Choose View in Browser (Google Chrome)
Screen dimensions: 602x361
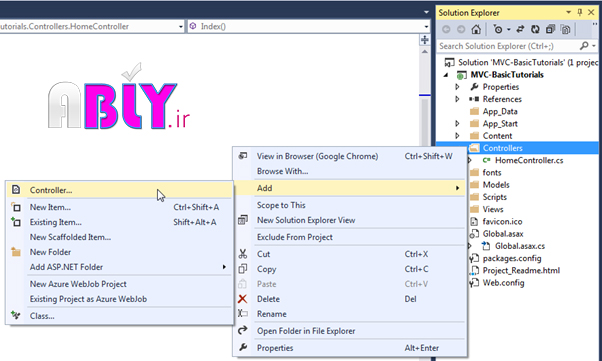pos(350,156)
